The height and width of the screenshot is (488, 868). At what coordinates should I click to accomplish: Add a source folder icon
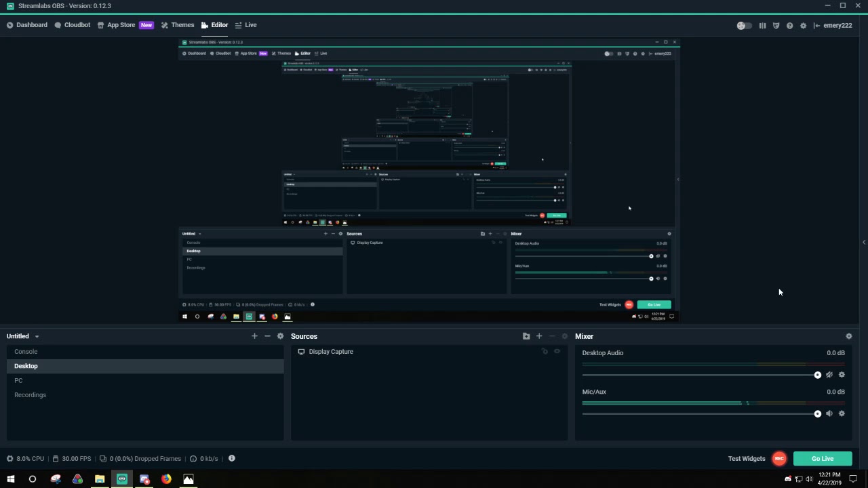tap(526, 336)
